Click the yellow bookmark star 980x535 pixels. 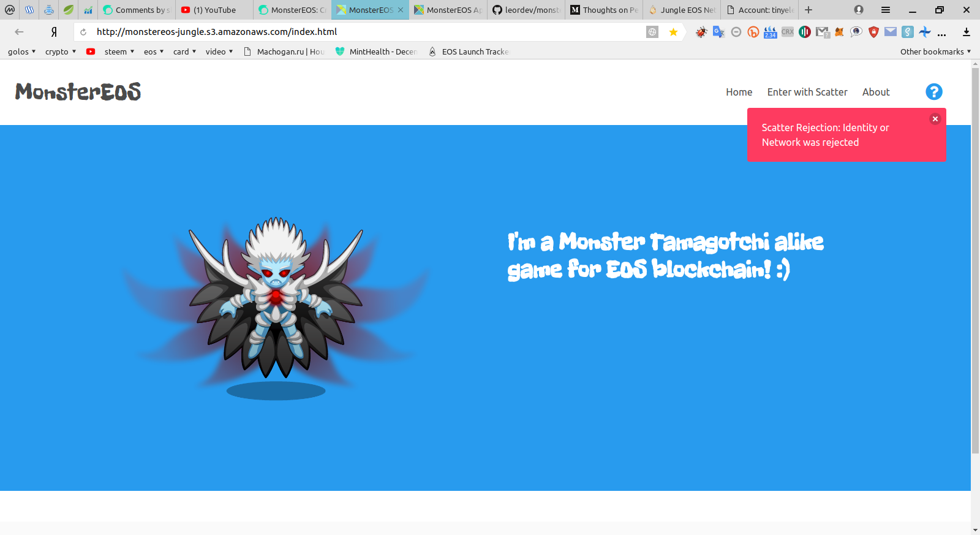pyautogui.click(x=673, y=32)
